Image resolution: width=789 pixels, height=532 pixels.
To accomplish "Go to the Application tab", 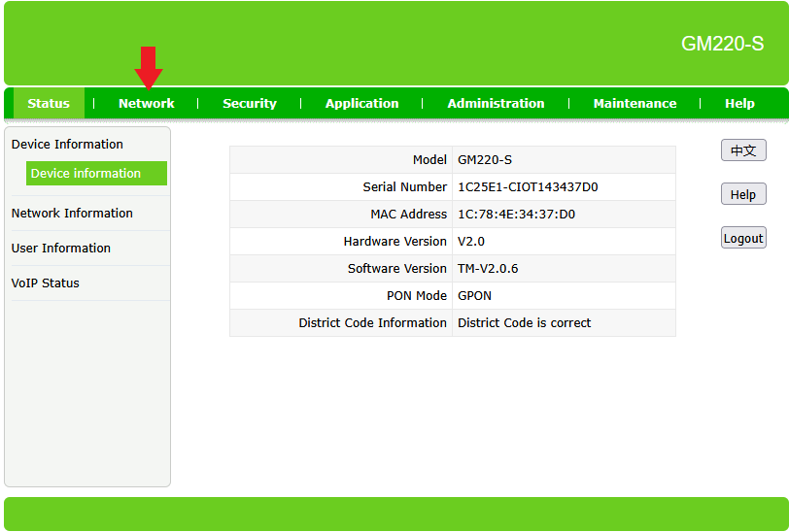I will (361, 103).
